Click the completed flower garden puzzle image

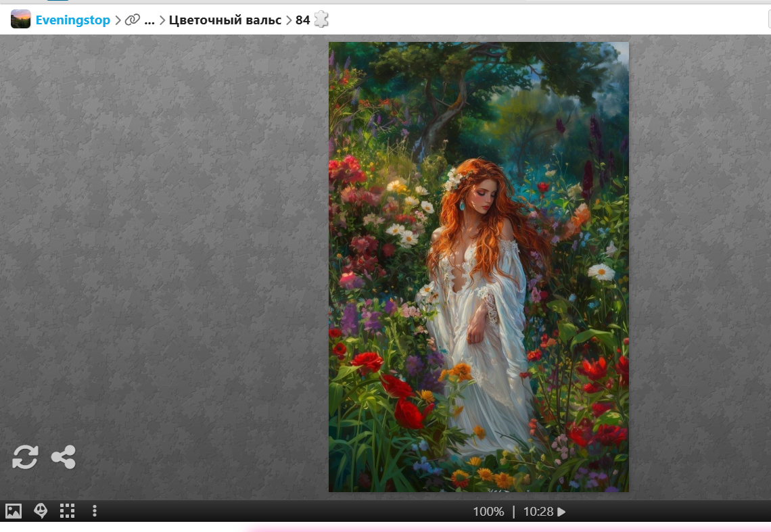click(x=478, y=267)
